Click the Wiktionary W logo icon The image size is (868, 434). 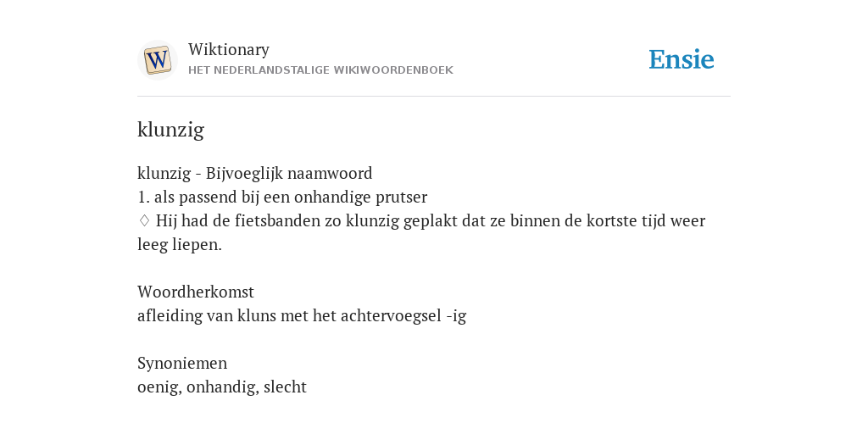coord(158,60)
